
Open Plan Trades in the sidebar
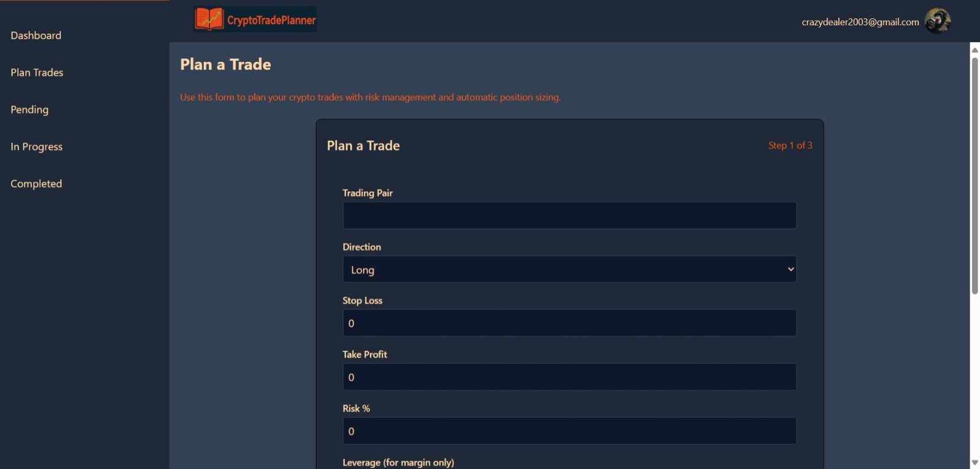coord(37,72)
